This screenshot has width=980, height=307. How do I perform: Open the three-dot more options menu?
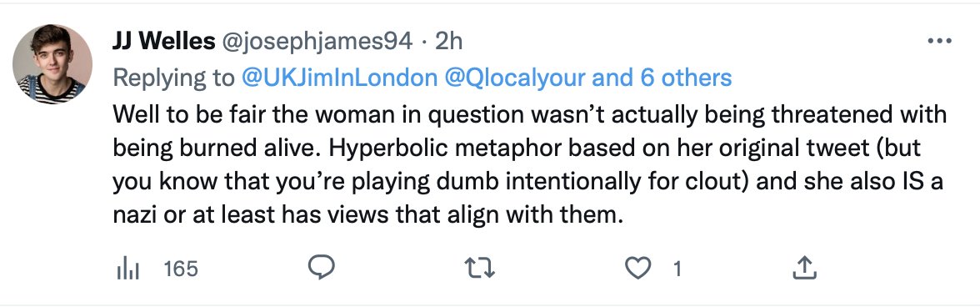pos(939,41)
